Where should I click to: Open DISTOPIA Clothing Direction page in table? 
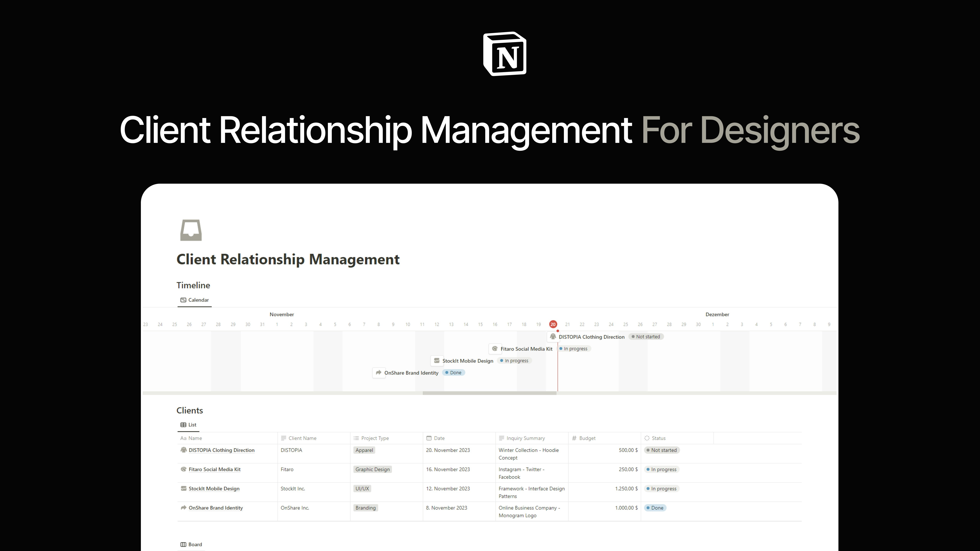(221, 450)
